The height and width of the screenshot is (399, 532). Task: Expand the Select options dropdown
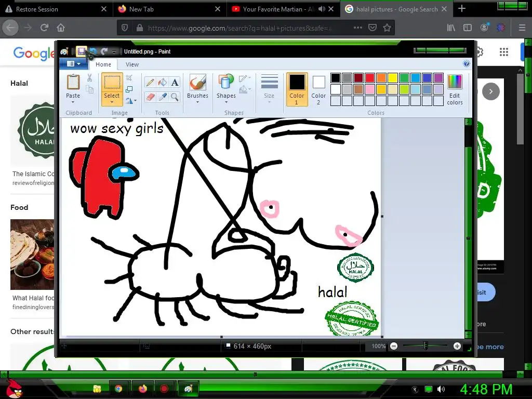112,102
